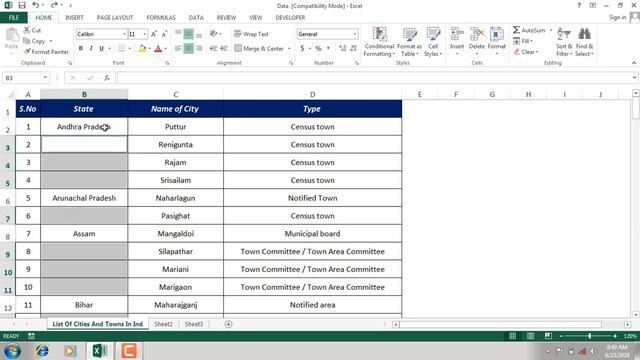Apply percent style to cells

(x=318, y=49)
